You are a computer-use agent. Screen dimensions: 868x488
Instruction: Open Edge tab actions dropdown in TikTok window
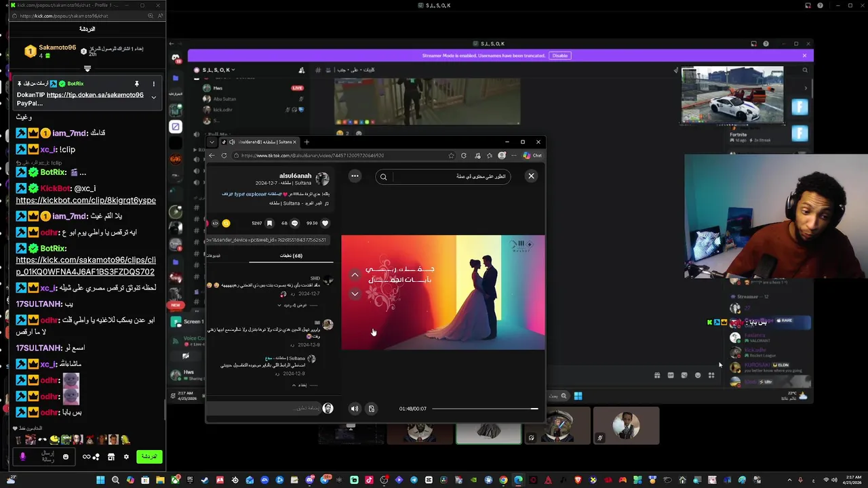tap(212, 142)
